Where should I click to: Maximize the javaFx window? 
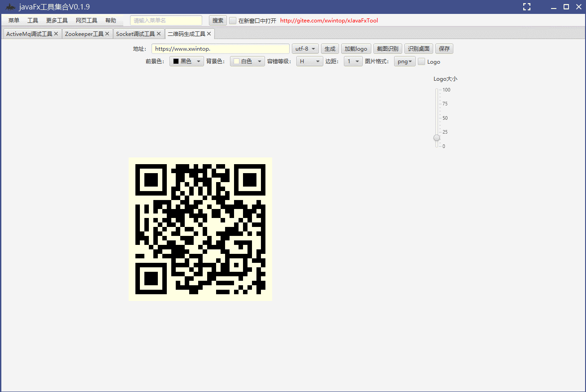[566, 7]
